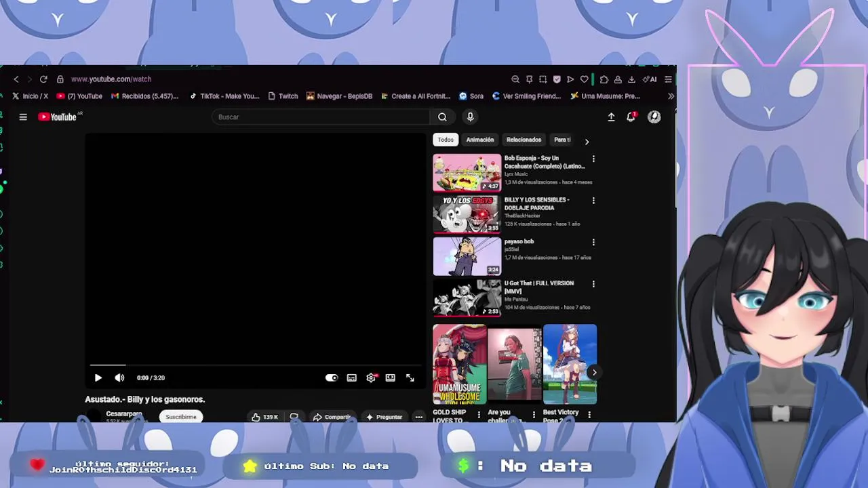The image size is (868, 488).
Task: Click the Brave shield icon
Action: [557, 79]
